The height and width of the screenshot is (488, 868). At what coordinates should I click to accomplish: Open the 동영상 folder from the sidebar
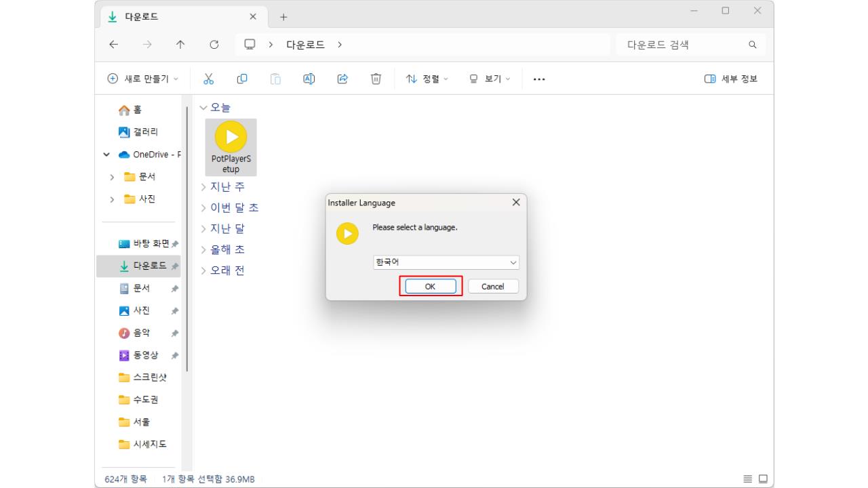tap(146, 354)
